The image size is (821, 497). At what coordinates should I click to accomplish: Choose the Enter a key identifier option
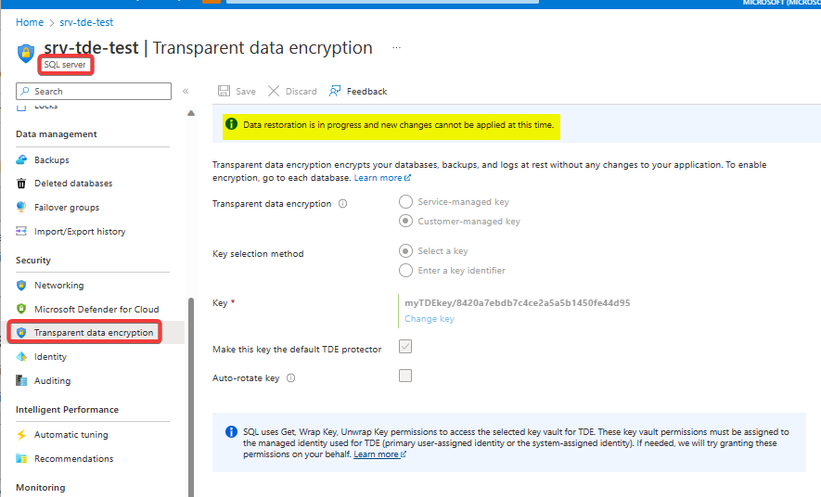point(406,270)
